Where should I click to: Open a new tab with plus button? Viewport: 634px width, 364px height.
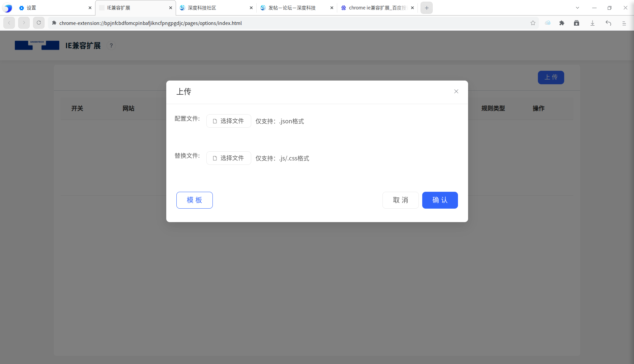point(426,7)
